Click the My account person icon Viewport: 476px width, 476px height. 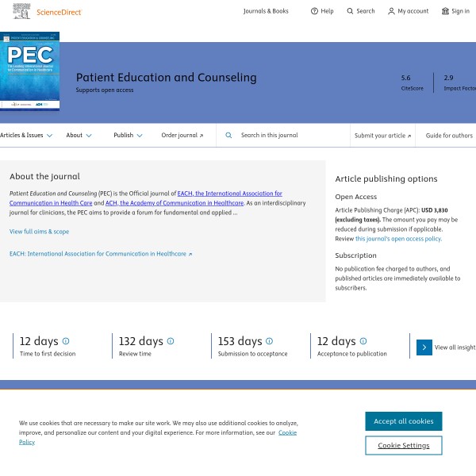[391, 11]
